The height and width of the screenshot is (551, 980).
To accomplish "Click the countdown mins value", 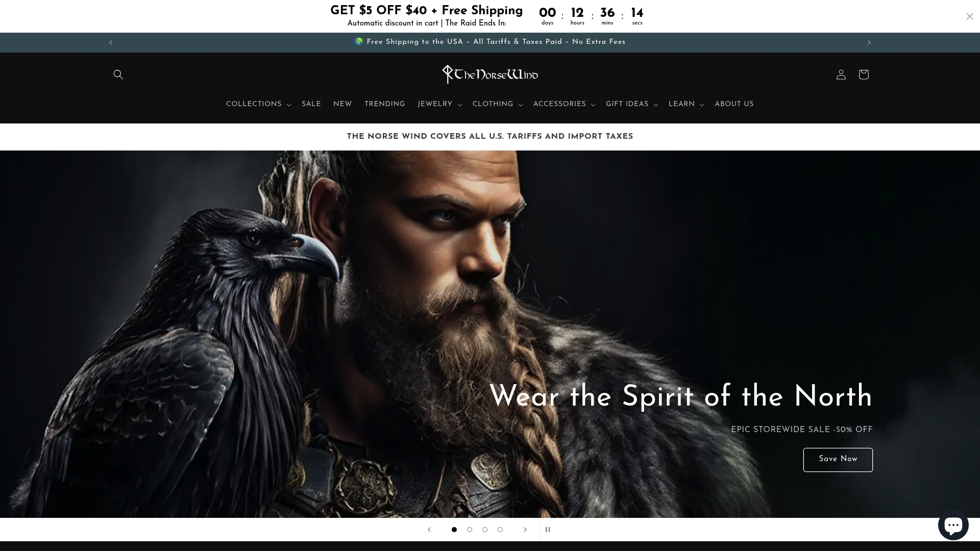I will (x=607, y=13).
